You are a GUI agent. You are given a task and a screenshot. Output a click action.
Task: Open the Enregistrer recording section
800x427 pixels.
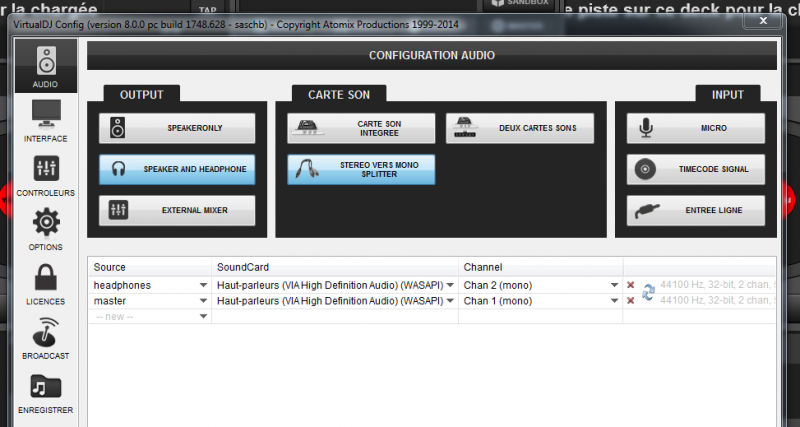pos(46,393)
